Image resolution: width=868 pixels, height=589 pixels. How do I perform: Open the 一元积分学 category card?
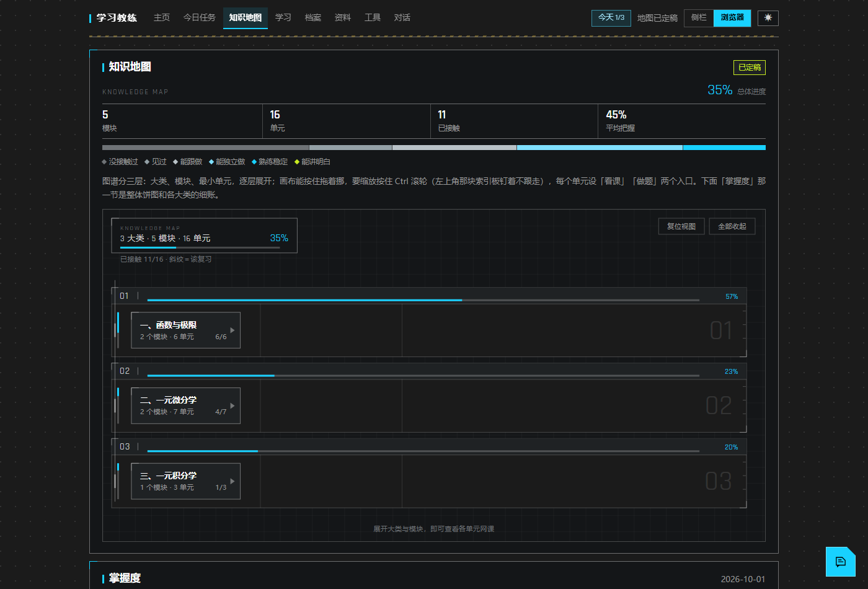185,481
